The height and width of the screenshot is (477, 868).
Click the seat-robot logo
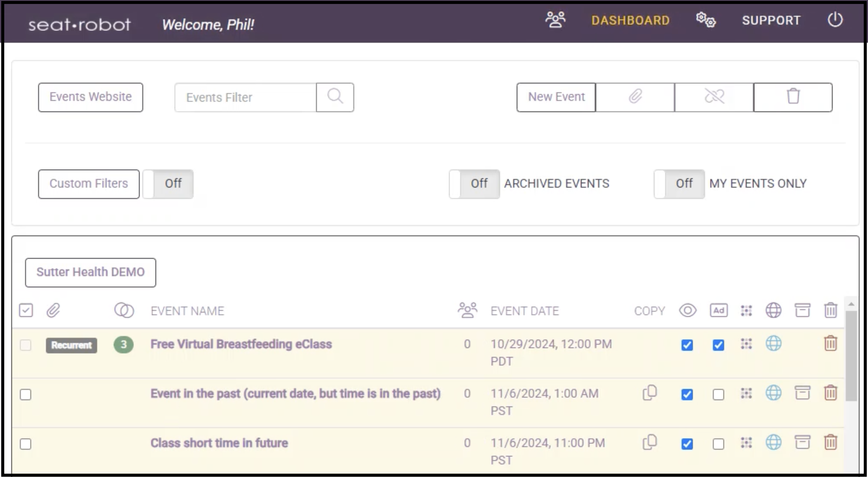[x=79, y=24]
